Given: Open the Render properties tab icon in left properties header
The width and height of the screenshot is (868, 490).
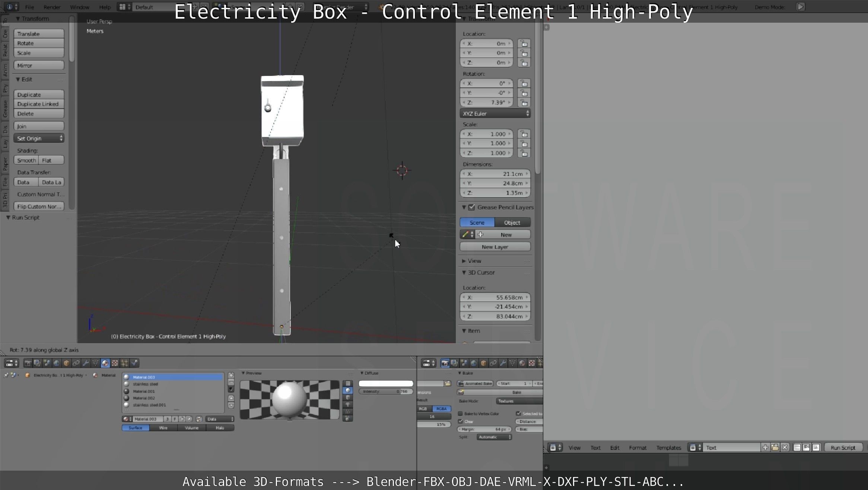Looking at the screenshot, I should (x=28, y=363).
